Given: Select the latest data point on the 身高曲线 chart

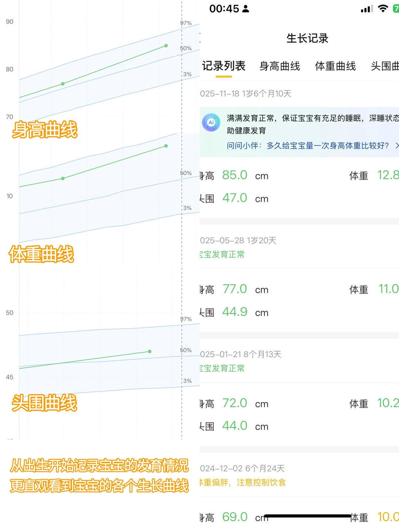Looking at the screenshot, I should coord(165,45).
